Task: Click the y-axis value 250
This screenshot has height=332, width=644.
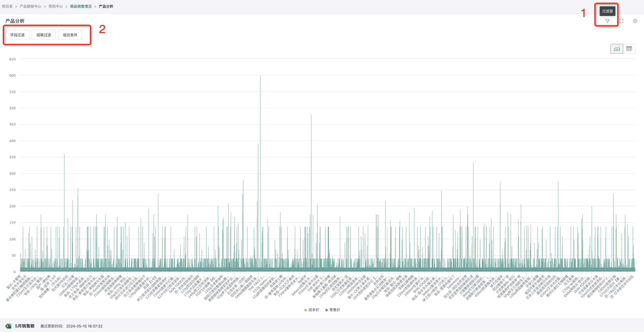Action: pyautogui.click(x=13, y=190)
